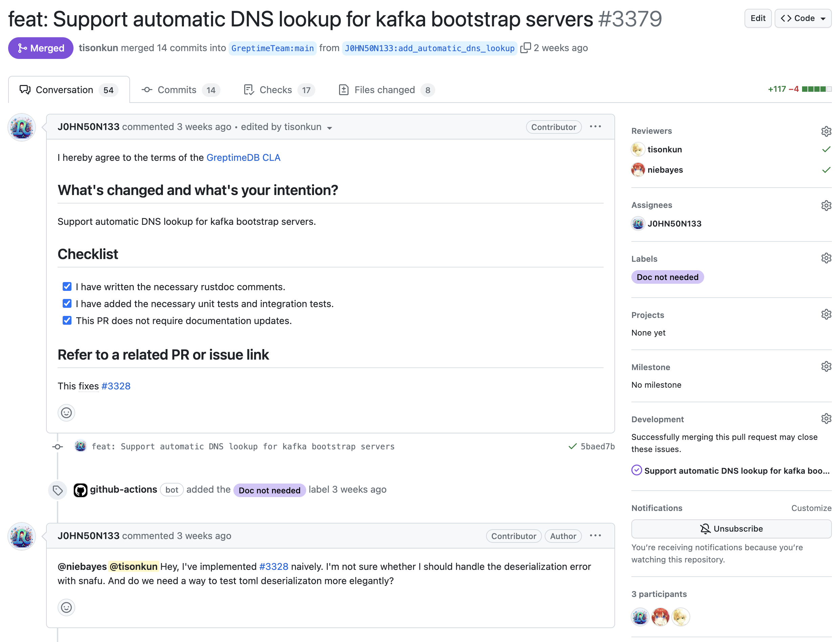
Task: Expand the Code dropdown button
Action: coord(802,18)
